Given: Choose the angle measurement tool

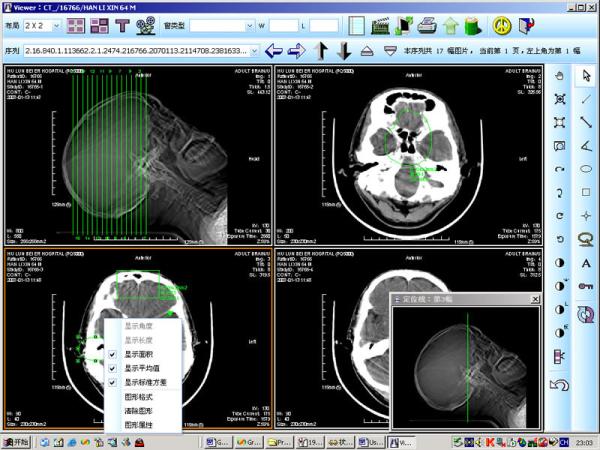Looking at the screenshot, I should tap(586, 146).
